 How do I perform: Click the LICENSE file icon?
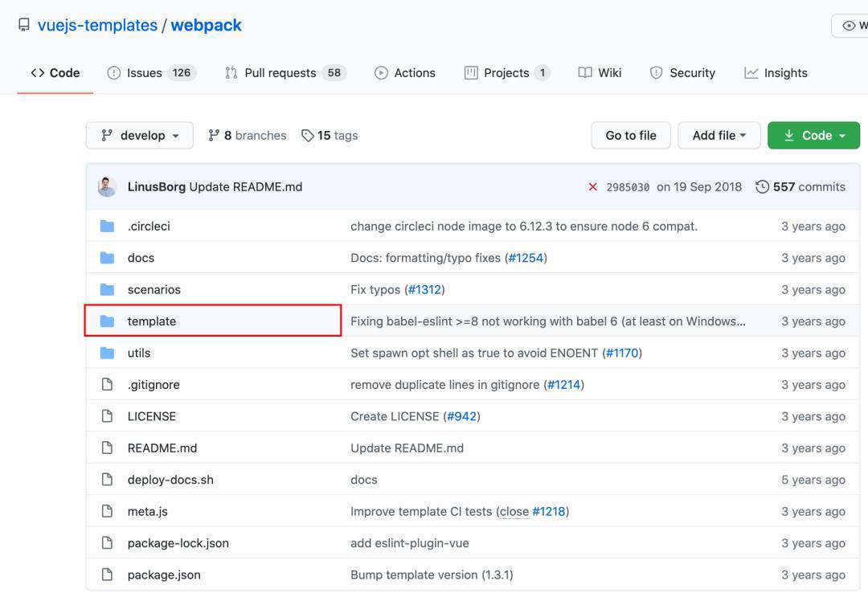click(x=107, y=416)
